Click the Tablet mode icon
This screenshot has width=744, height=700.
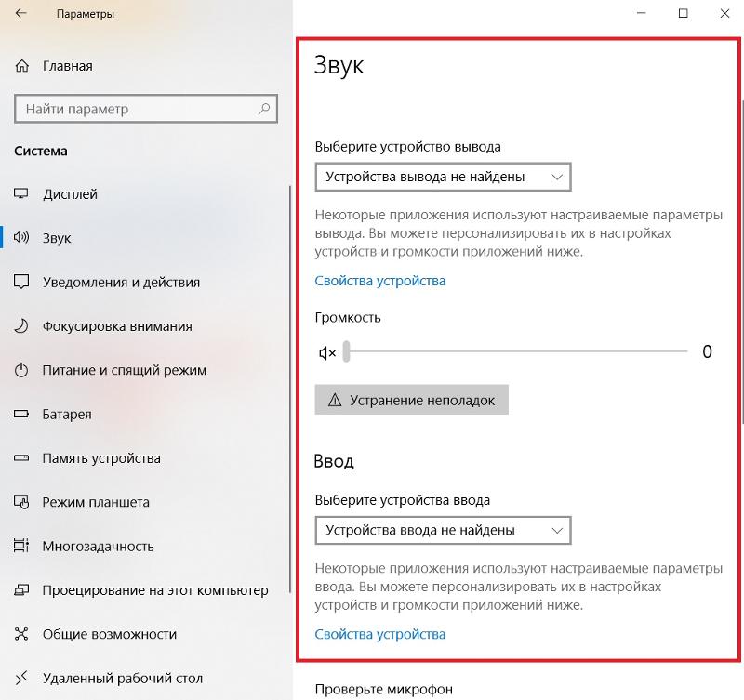tap(21, 502)
